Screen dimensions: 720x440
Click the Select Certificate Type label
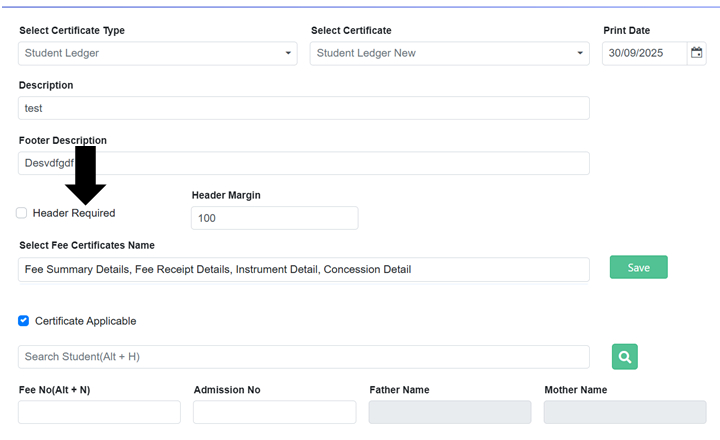72,31
